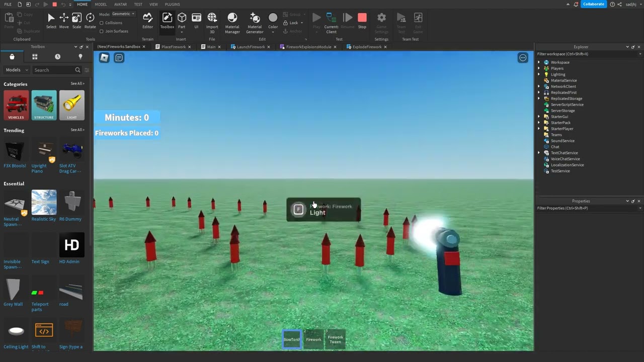Click the Toolbox search magnifier
This screenshot has height=362, width=644.
point(77,70)
